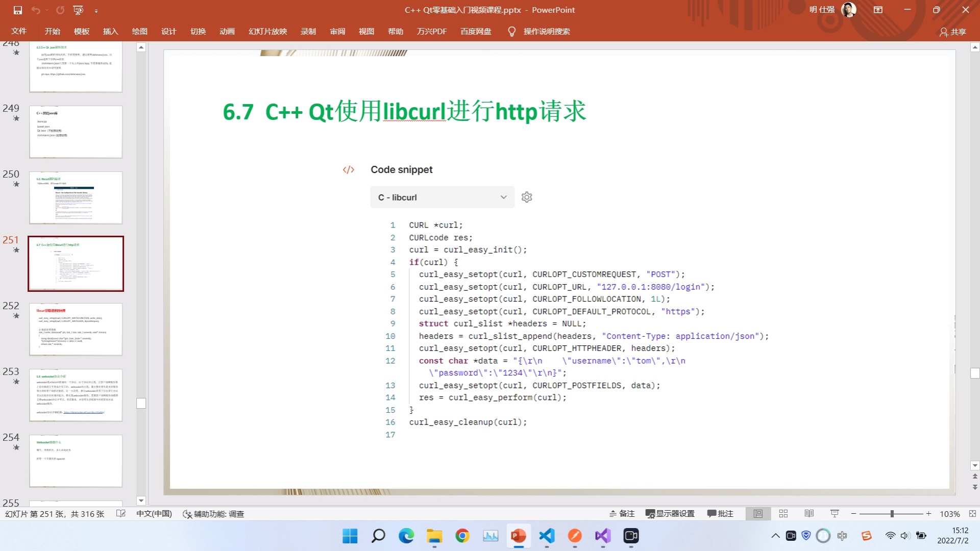The height and width of the screenshot is (551, 980).
Task: Open the Undo dropdown arrow
Action: coord(46,9)
